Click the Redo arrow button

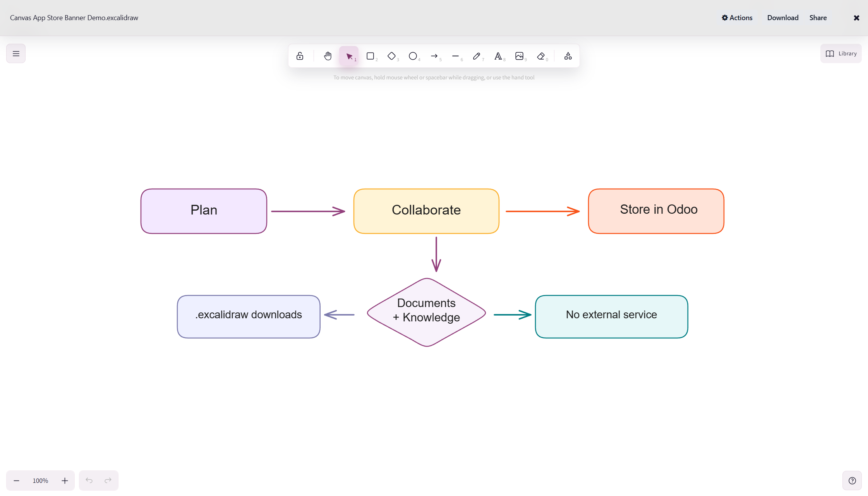(108, 481)
